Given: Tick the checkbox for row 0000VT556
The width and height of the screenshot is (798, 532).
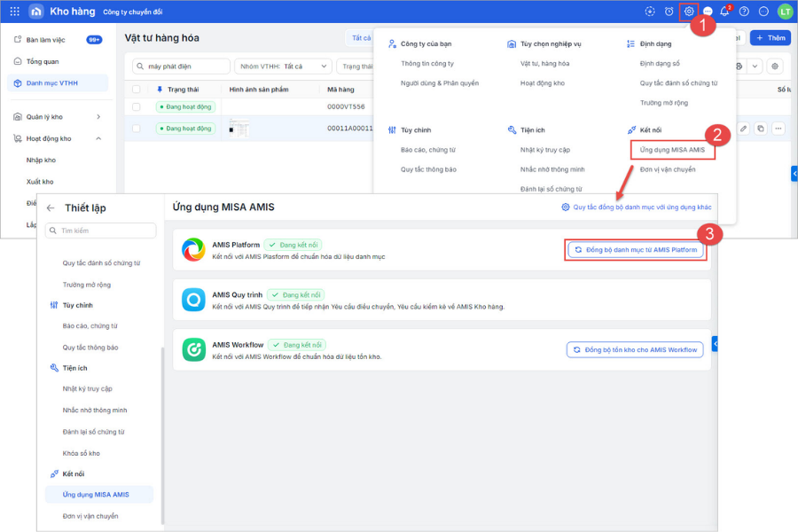Looking at the screenshot, I should click(x=136, y=107).
